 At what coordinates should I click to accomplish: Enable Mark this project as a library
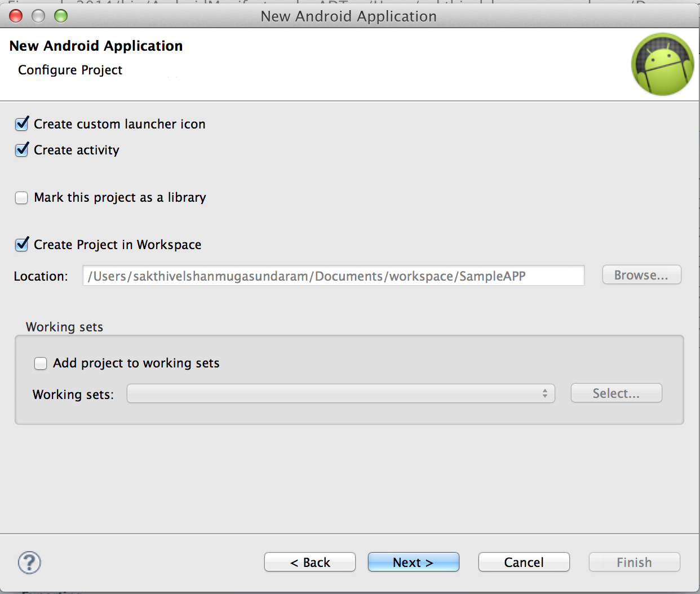tap(21, 198)
